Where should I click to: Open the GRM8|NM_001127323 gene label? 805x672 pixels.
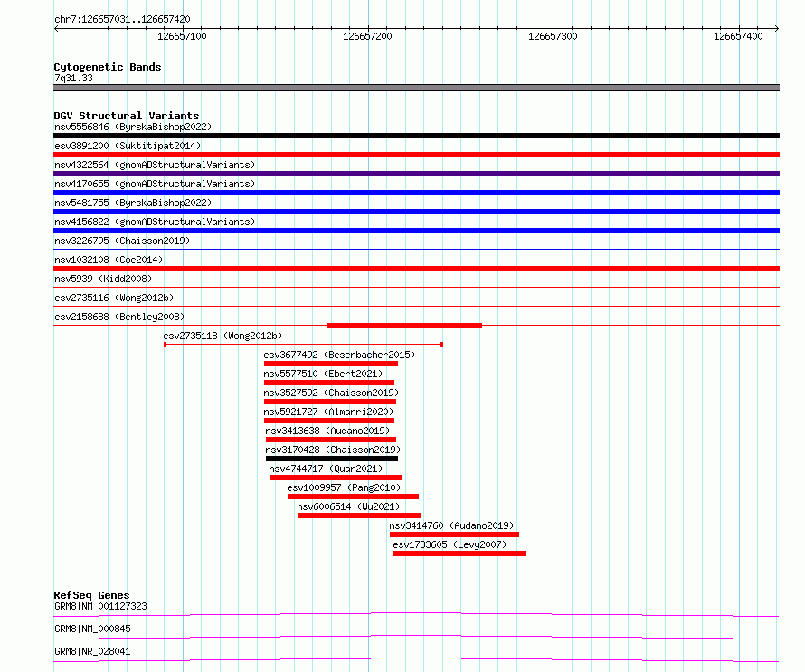pos(100,606)
